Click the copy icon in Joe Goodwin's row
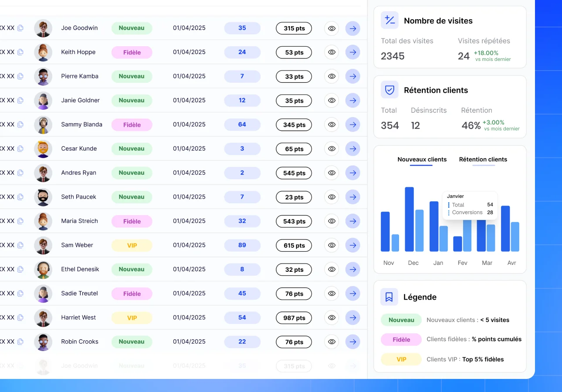The height and width of the screenshot is (392, 562). coord(20,28)
